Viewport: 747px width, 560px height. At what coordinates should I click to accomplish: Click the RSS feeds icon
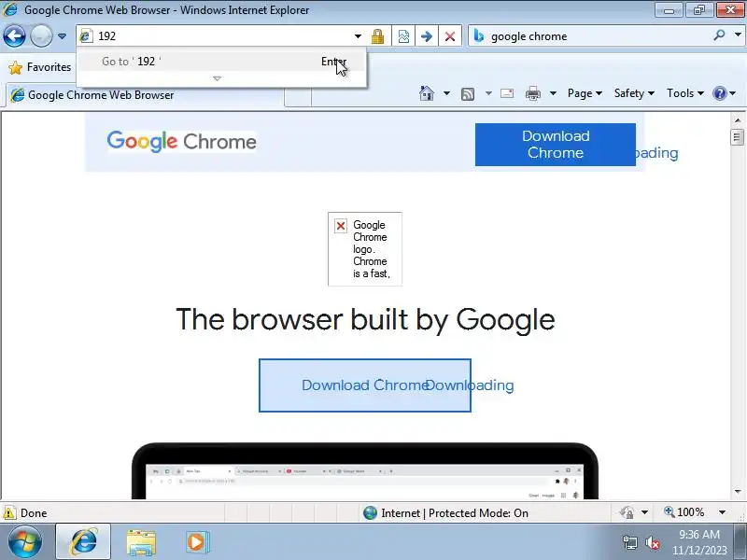tap(468, 94)
